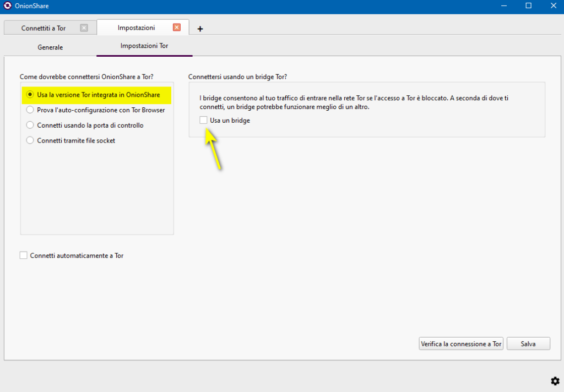This screenshot has height=392, width=564.
Task: Click the OnionShare logo in the title bar
Action: pos(7,6)
